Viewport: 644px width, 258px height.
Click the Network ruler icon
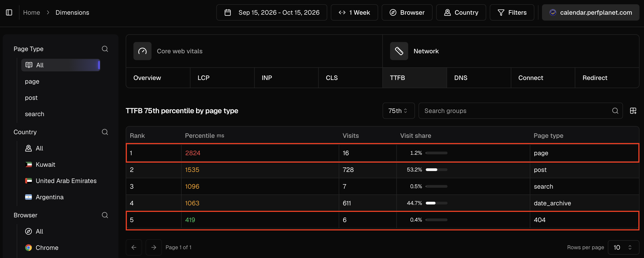click(x=399, y=51)
